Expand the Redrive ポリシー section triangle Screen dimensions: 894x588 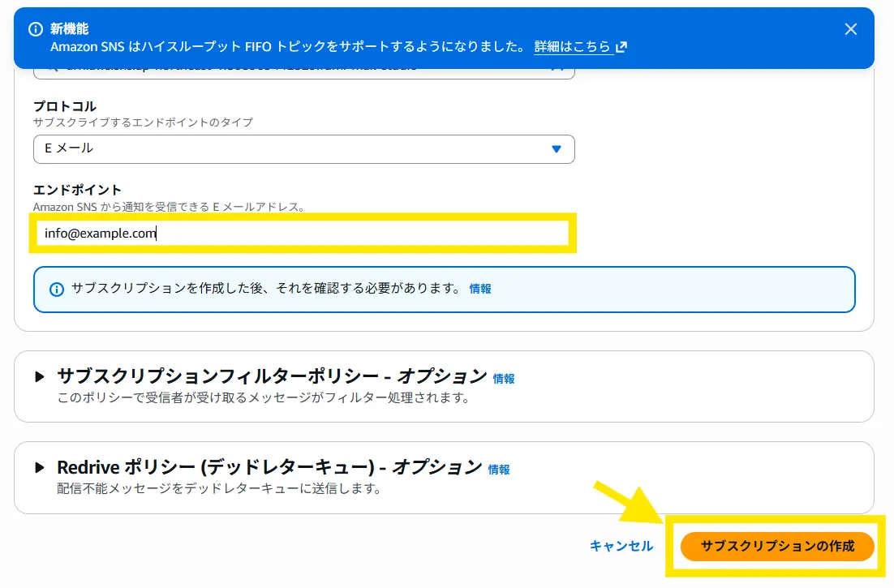39,468
